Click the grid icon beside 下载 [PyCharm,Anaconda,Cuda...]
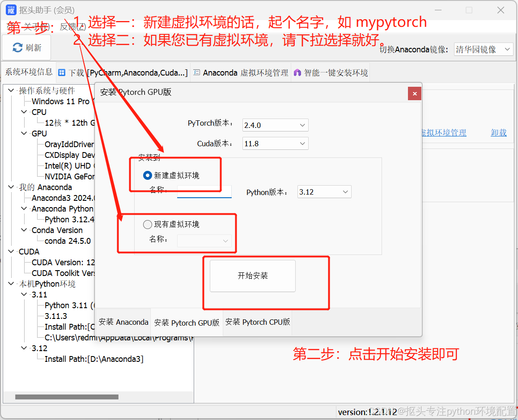Viewport: 518px width, 420px height. click(62, 72)
